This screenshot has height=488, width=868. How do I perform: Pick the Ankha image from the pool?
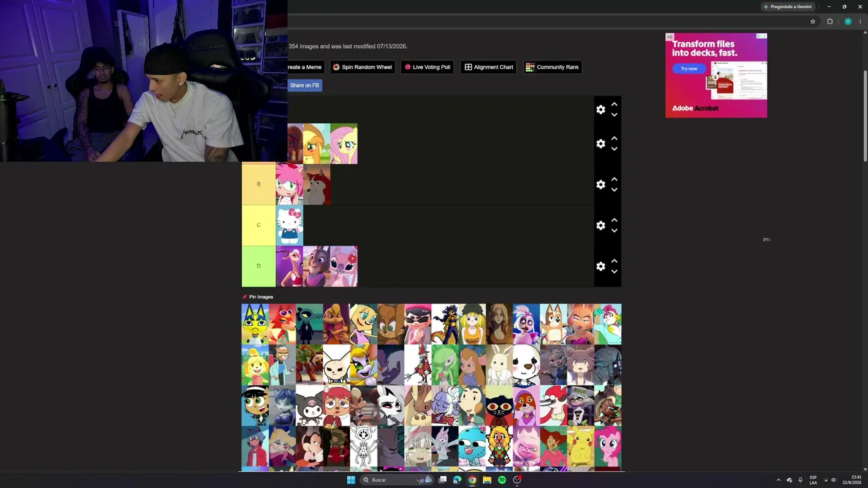pyautogui.click(x=255, y=324)
